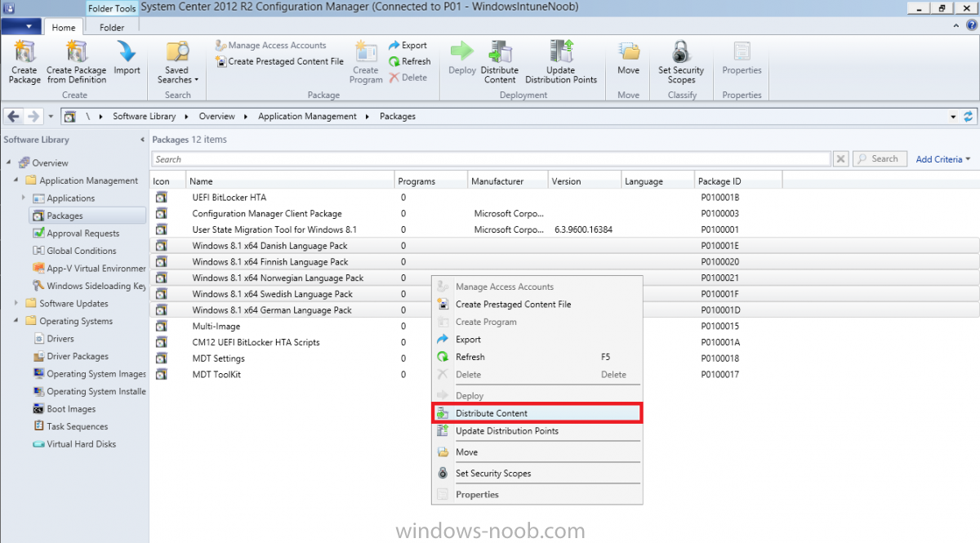The height and width of the screenshot is (543, 980).
Task: Select Operating System Images in tree
Action: click(x=90, y=374)
